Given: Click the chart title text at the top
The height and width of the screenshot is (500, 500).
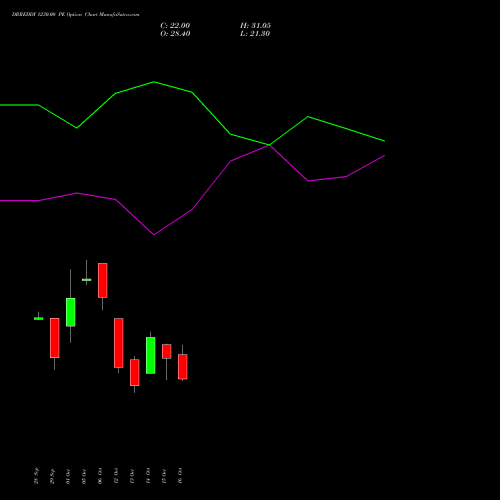Looking at the screenshot, I should point(76,14).
